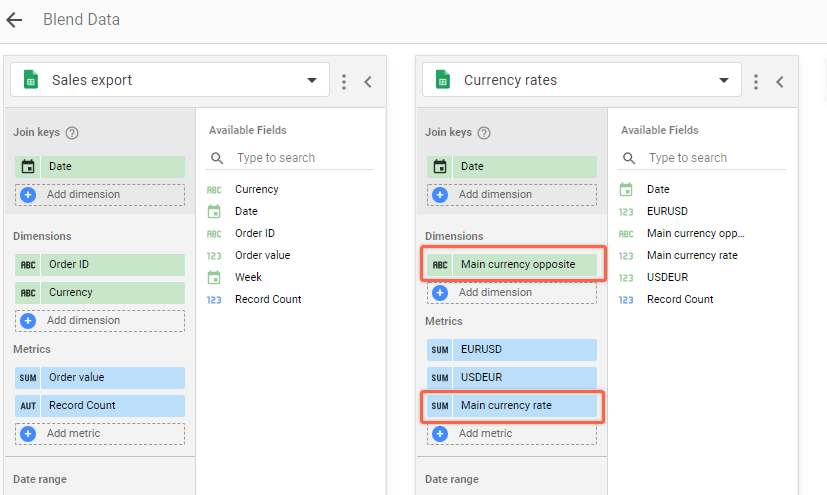Change SUM aggregation on USDEUR metric
Screen dimensions: 827x495
(x=440, y=377)
